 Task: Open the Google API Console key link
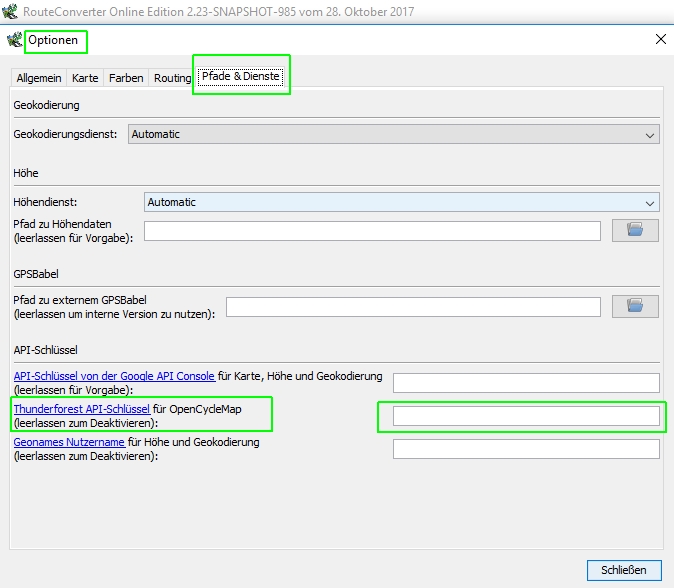[114, 376]
